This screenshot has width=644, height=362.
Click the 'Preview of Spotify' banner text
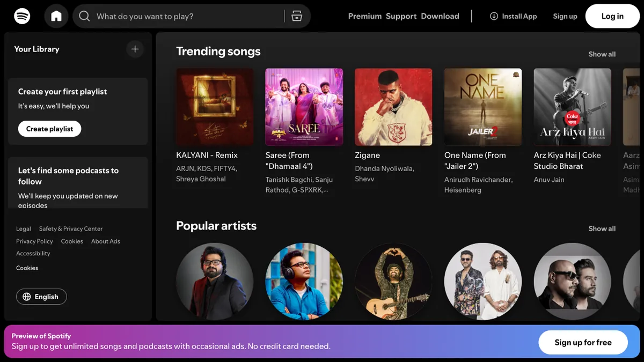pos(41,336)
